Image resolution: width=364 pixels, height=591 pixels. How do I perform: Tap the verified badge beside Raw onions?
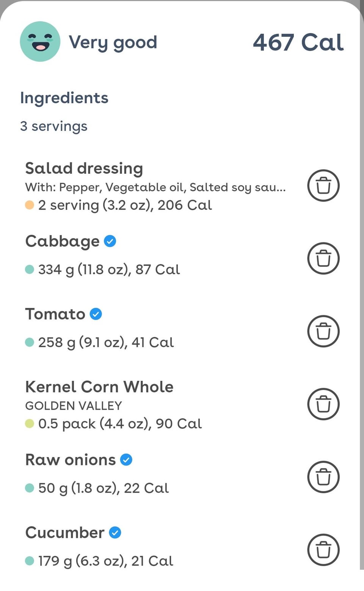click(126, 460)
